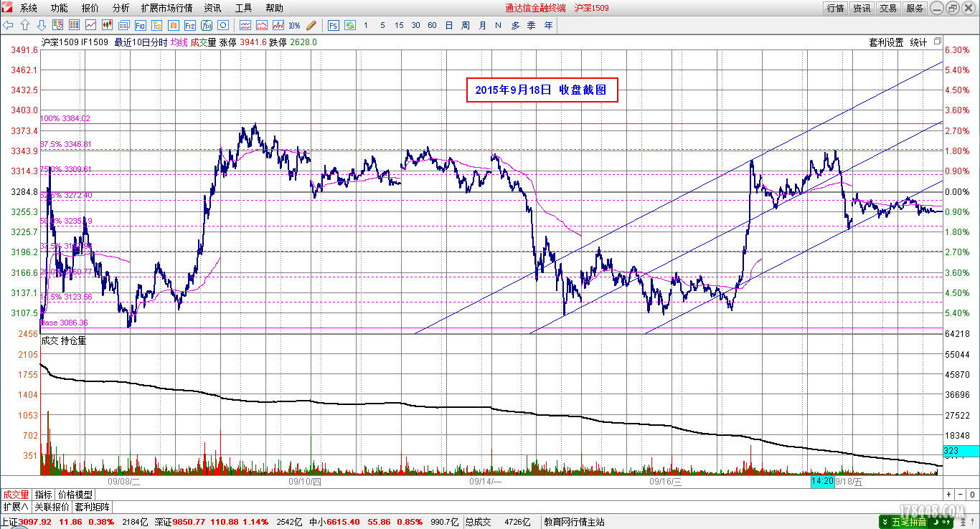The height and width of the screenshot is (529, 980).
Task: Click the F12 toolbar icon
Action: click(189, 25)
